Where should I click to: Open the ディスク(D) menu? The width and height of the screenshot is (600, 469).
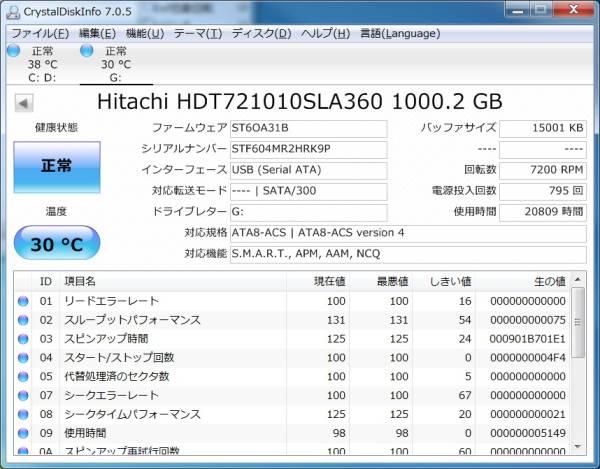261,34
